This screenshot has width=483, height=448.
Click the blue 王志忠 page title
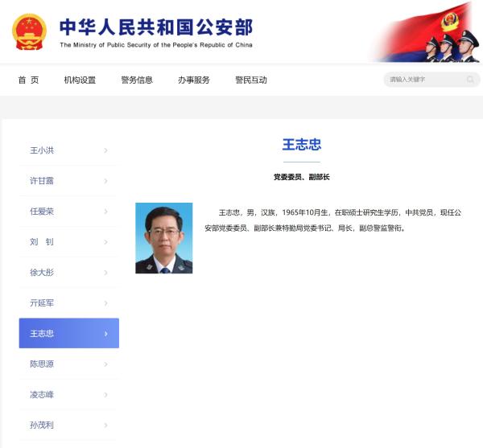302,145
